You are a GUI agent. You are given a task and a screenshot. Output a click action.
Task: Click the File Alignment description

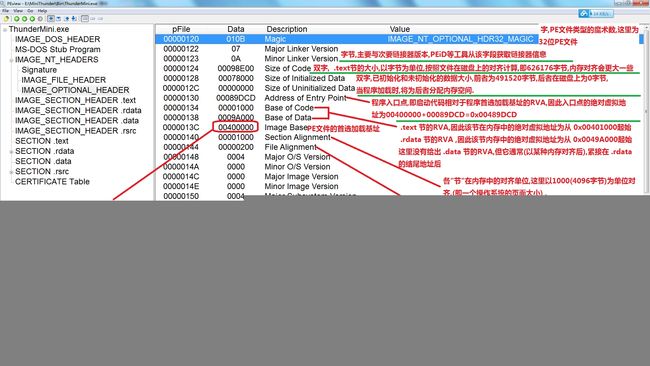click(x=291, y=147)
